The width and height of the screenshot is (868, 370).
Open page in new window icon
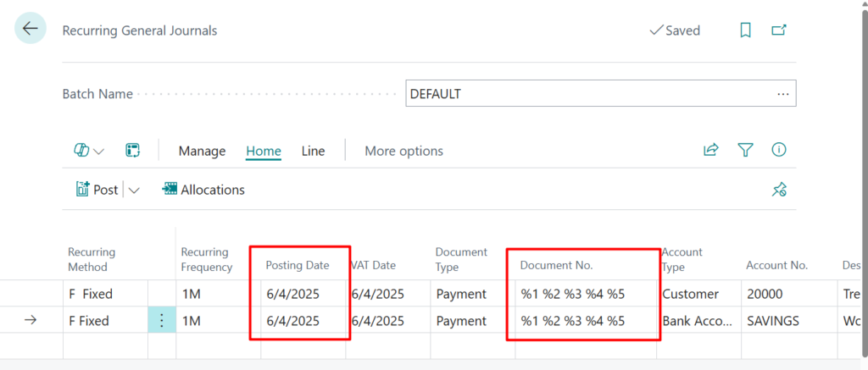[778, 30]
